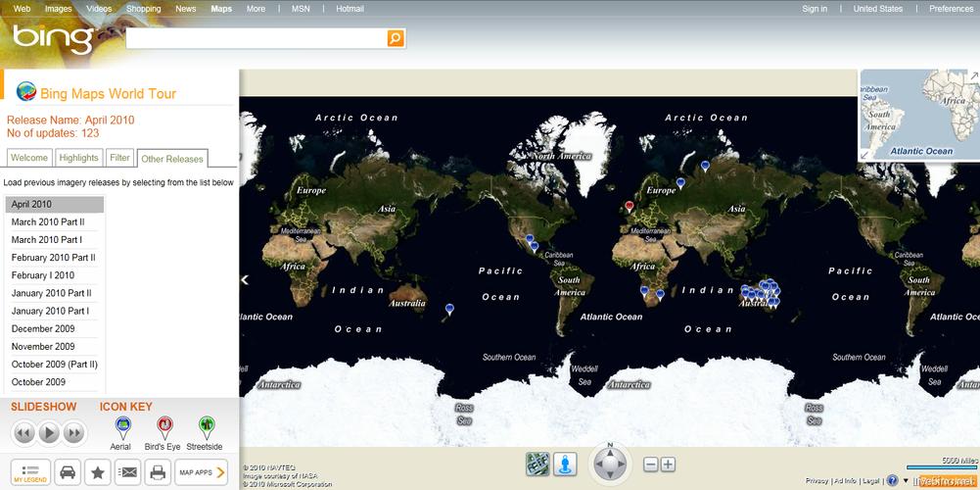
Task: Pan map west with compass left arrow
Action: click(597, 465)
